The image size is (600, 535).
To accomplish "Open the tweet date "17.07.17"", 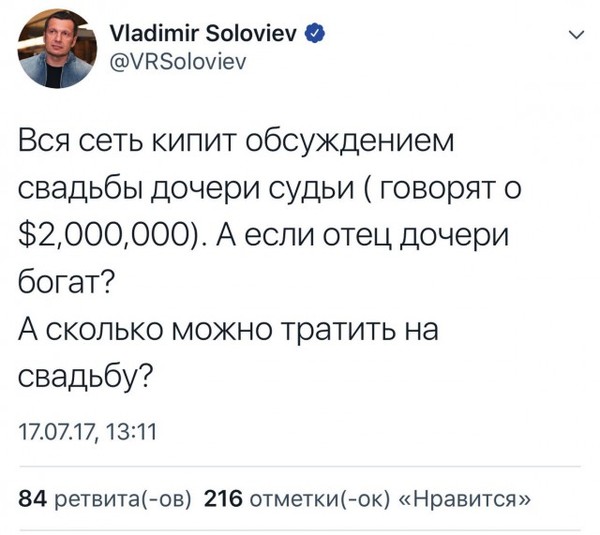I will pos(54,433).
